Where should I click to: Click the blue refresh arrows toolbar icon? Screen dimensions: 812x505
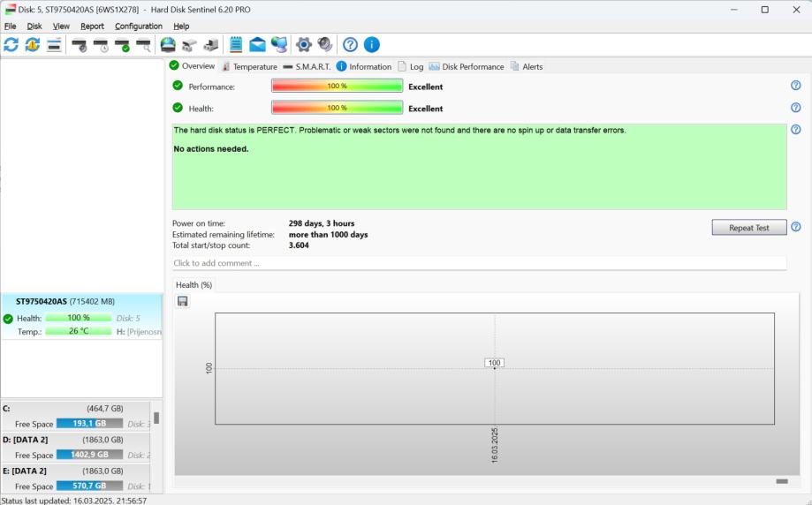click(x=11, y=45)
